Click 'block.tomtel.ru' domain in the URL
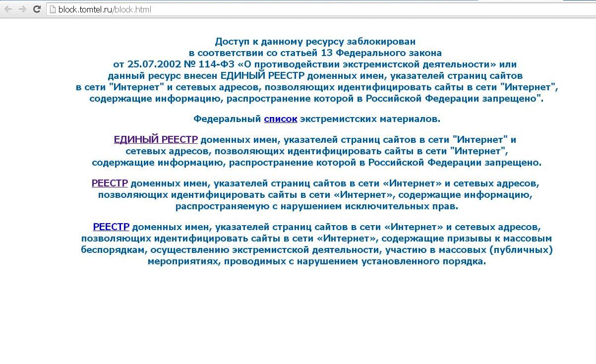The image size is (596, 364). click(x=84, y=9)
